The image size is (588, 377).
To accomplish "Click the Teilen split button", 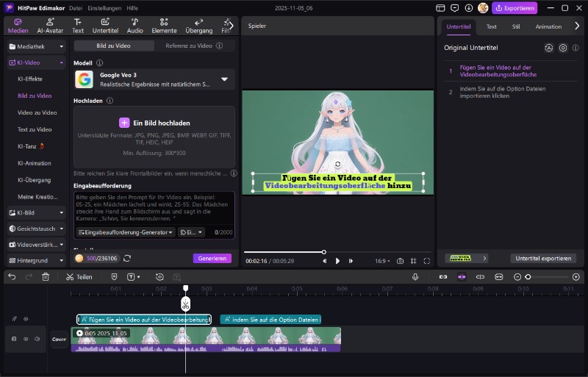I will tap(79, 277).
